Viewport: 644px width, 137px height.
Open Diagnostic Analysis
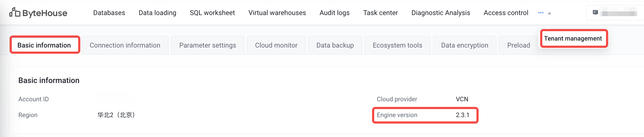pos(441,13)
